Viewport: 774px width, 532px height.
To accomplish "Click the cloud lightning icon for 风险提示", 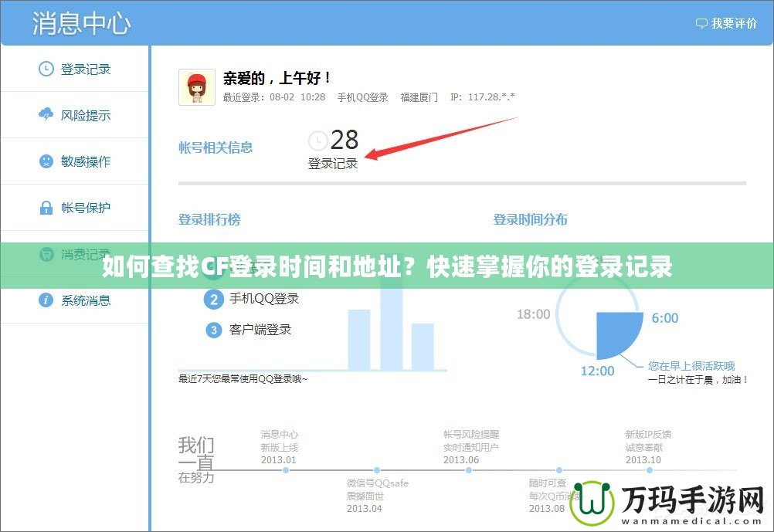I will (46, 114).
